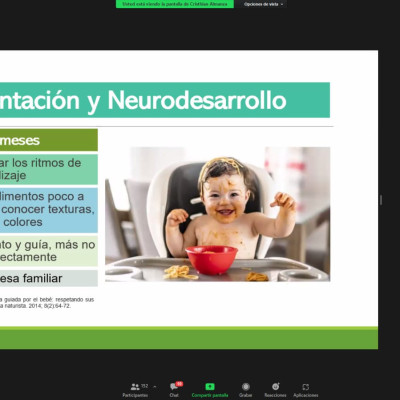Start recording with the Grabar icon
The height and width of the screenshot is (400, 400).
246,387
